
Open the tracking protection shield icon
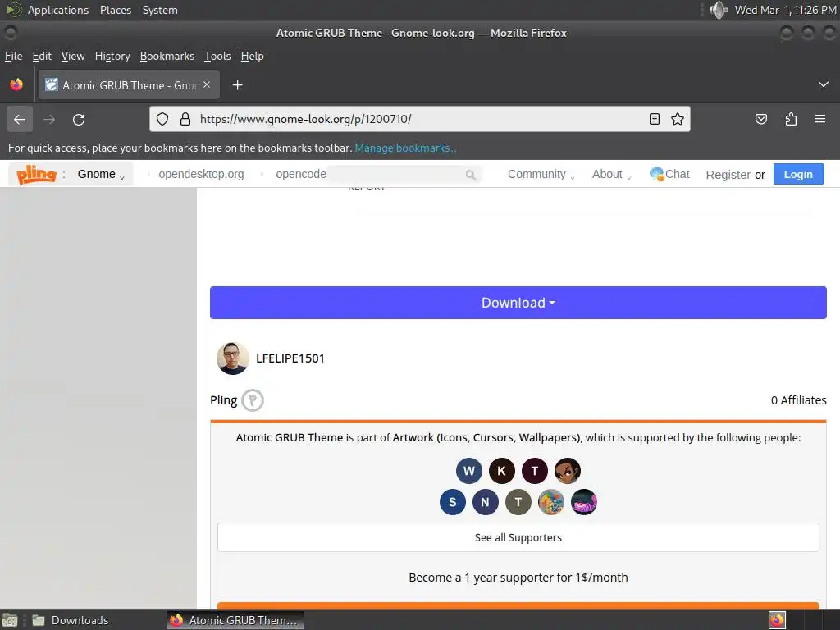click(162, 119)
